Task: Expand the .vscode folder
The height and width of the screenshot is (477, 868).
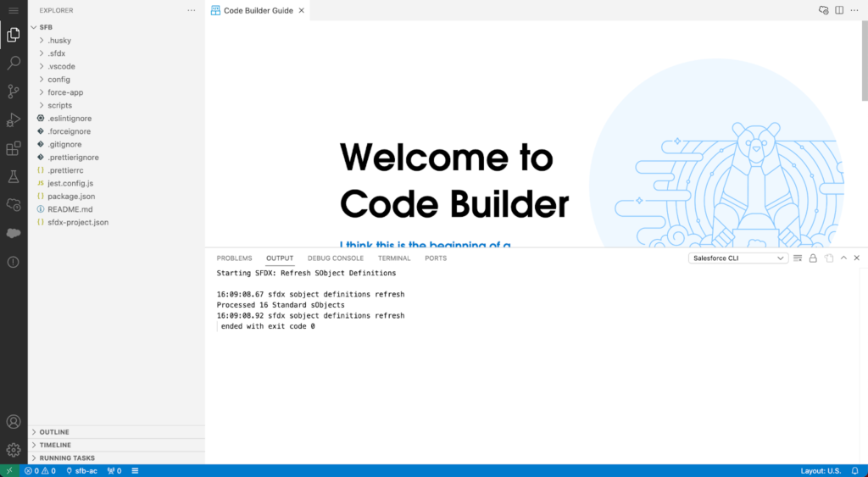Action: pyautogui.click(x=116, y=66)
